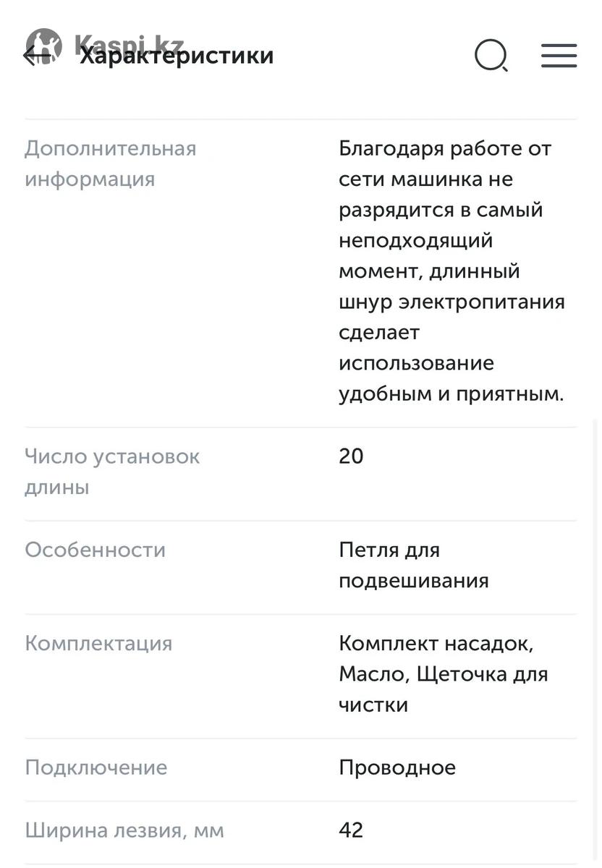
Task: Select the value 20
Action: coord(351,456)
